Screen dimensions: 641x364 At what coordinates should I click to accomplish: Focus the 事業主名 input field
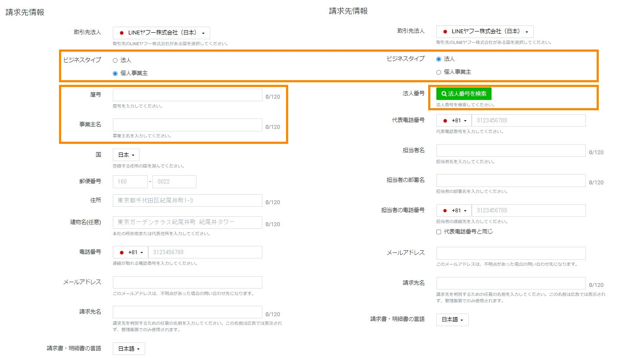[187, 125]
